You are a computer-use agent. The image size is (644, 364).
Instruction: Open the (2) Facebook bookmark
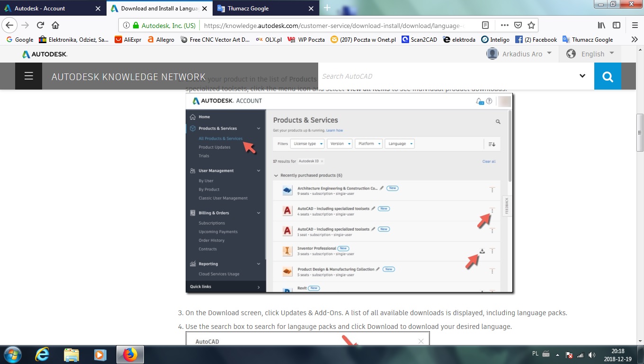point(536,40)
